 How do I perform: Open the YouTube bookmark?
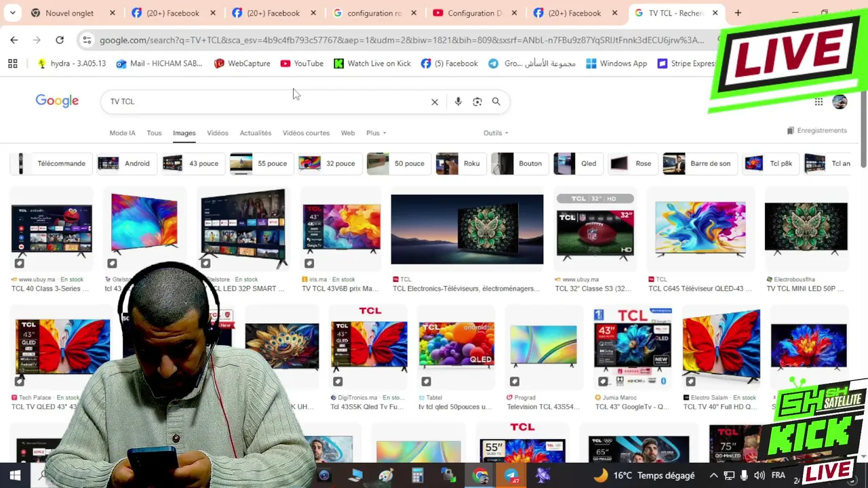(x=302, y=64)
